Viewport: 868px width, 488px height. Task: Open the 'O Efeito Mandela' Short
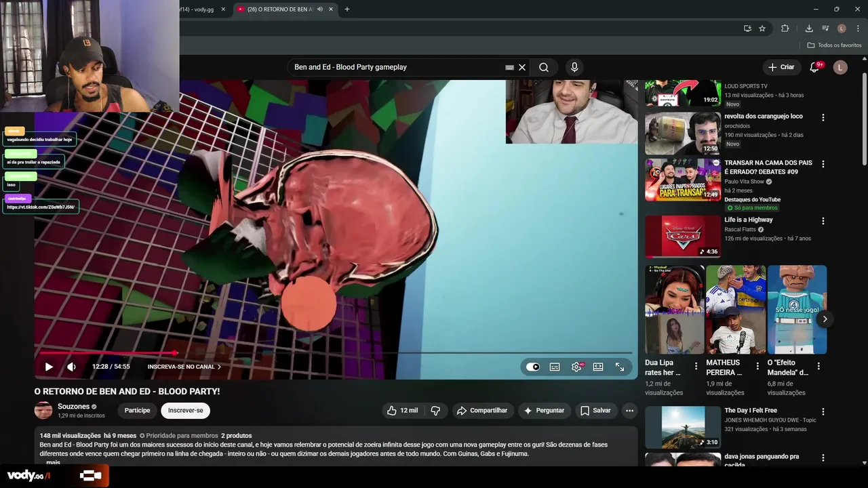tap(797, 309)
